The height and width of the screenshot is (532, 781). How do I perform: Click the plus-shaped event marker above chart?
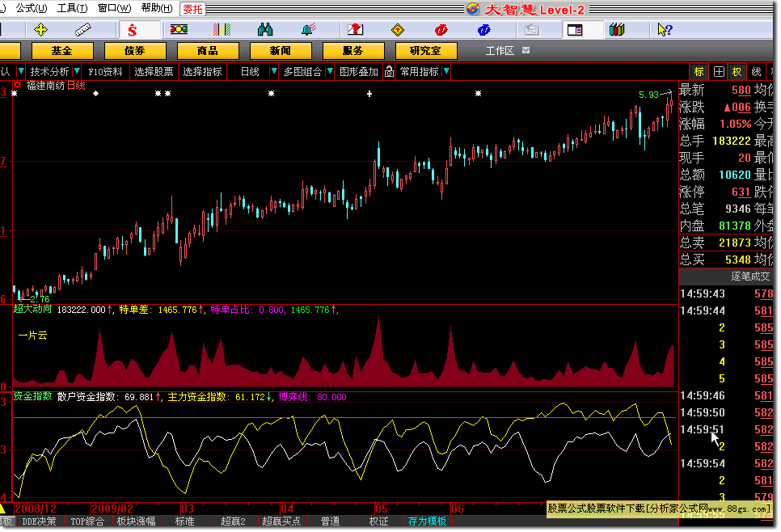[369, 94]
